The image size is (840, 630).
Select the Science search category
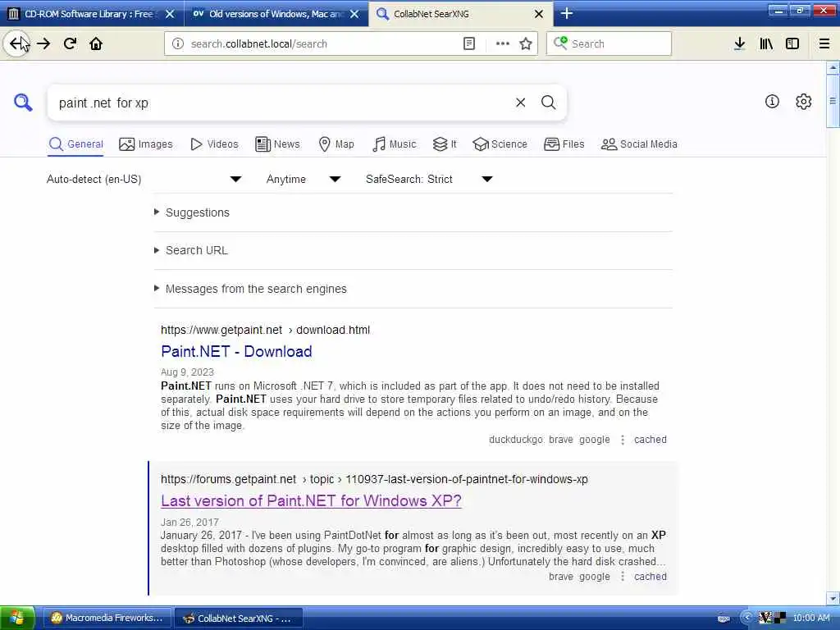pos(500,144)
